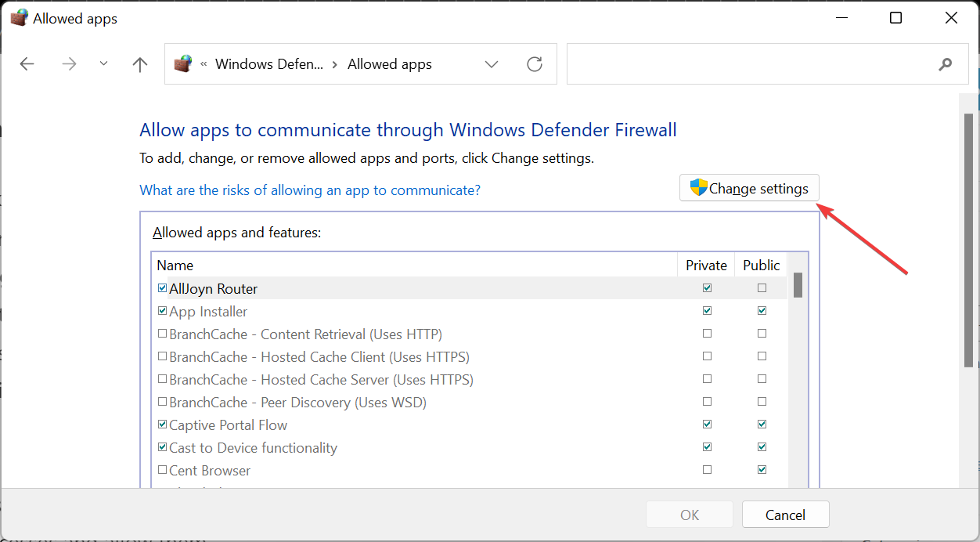This screenshot has width=980, height=542.
Task: Click the Cancel button
Action: point(785,515)
